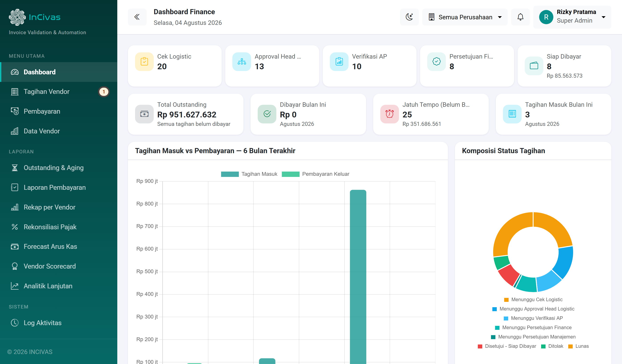Viewport: 622px width, 364px height.
Task: Open the Verifikasi AP 10 card
Action: [x=369, y=66]
